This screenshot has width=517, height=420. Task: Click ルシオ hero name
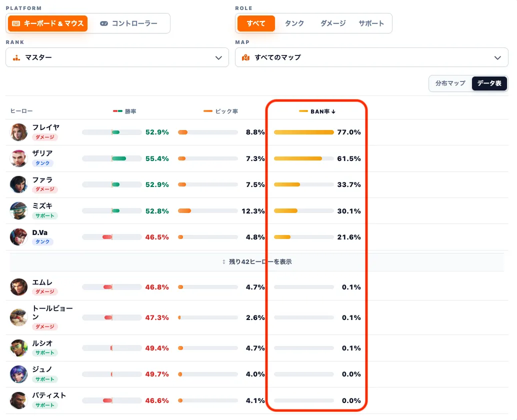pyautogui.click(x=42, y=343)
